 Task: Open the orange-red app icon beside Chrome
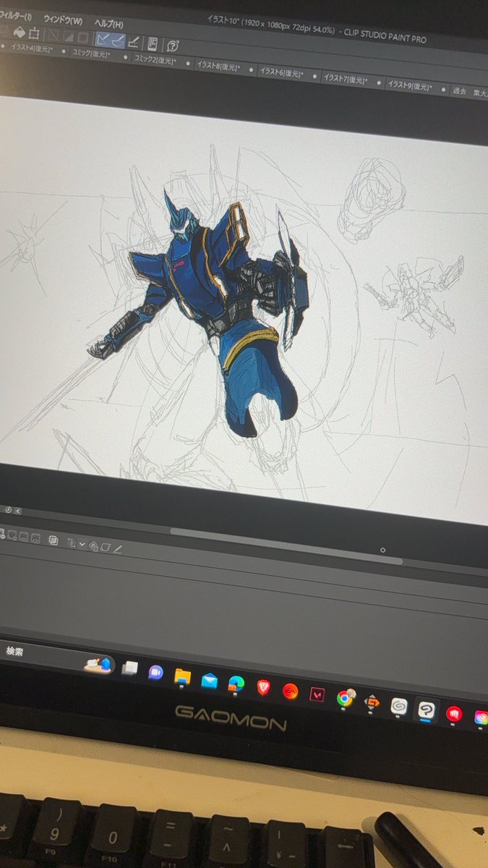click(372, 702)
